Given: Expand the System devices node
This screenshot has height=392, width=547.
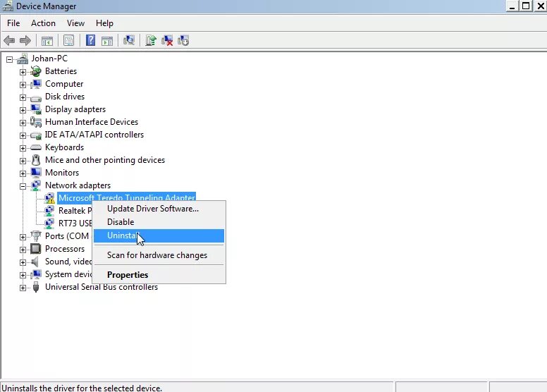Looking at the screenshot, I should point(23,275).
